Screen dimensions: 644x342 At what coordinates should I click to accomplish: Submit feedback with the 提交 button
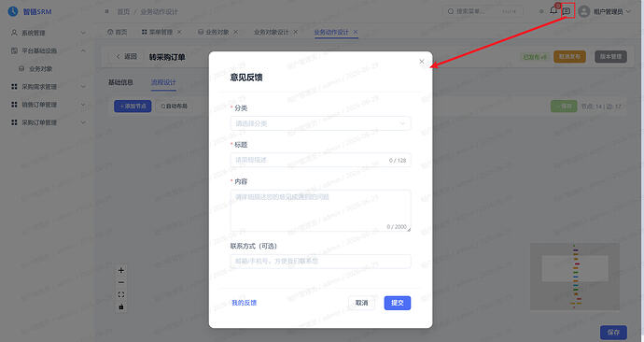398,303
